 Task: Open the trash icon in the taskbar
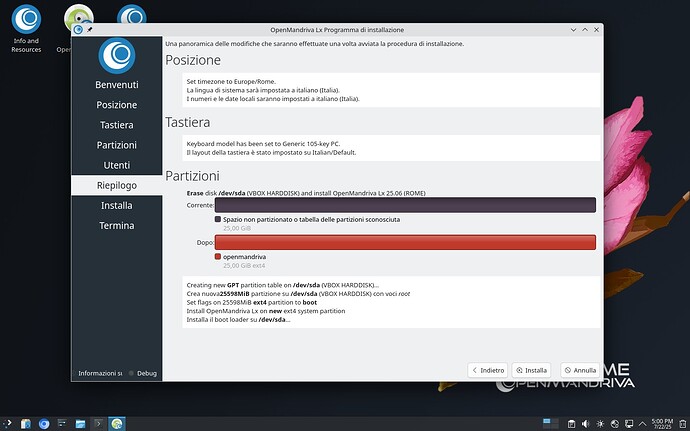point(683,424)
